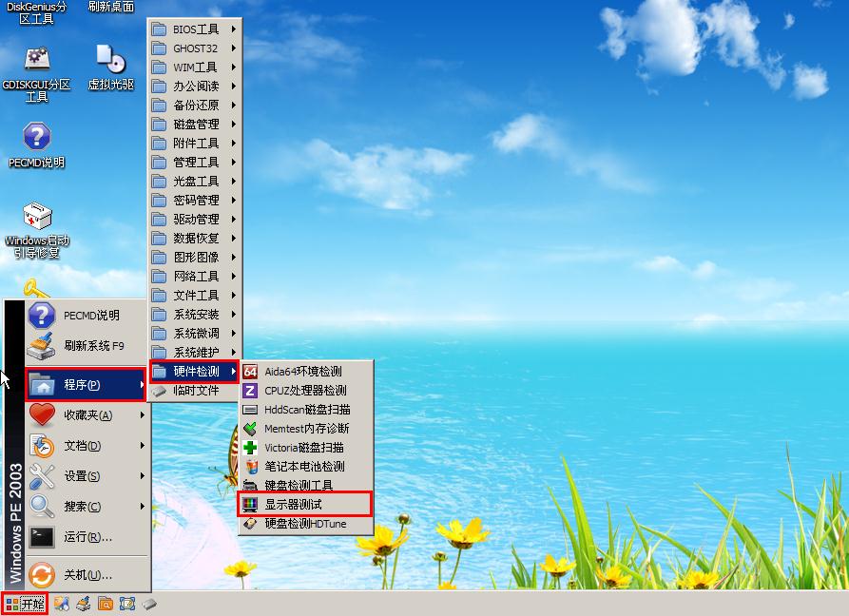This screenshot has height=616, width=849.
Task: Open 硬盘检测HDTune
Action: pos(306,524)
